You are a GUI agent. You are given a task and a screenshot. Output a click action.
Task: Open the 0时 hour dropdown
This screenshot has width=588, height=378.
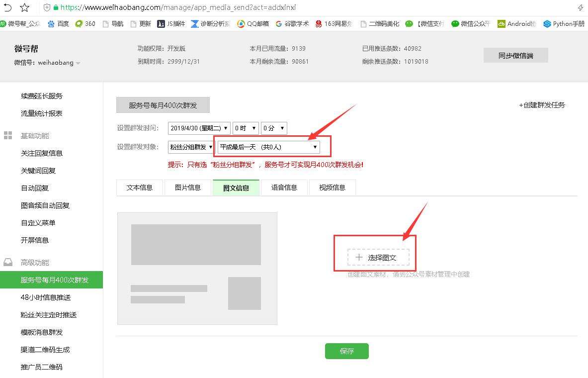(x=246, y=128)
